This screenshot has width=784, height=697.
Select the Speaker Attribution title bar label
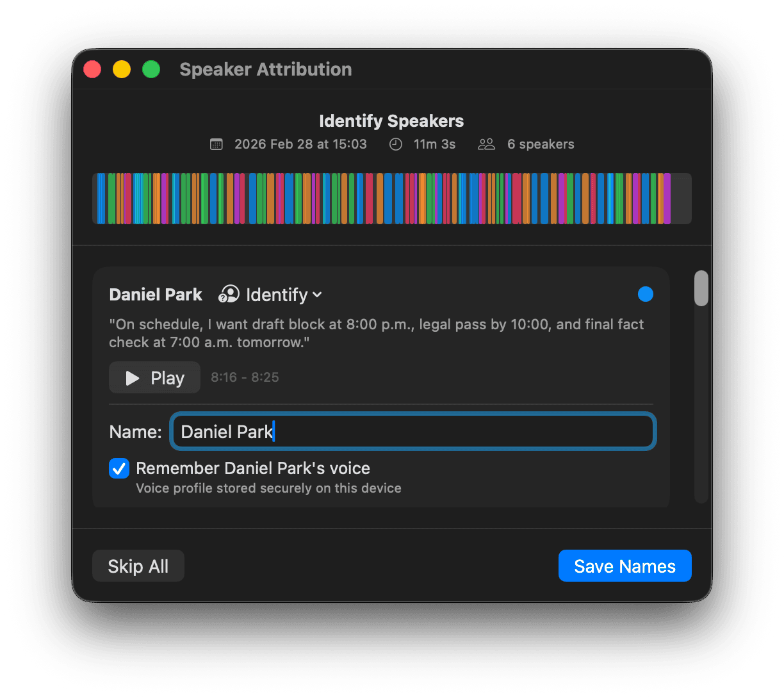click(x=265, y=69)
